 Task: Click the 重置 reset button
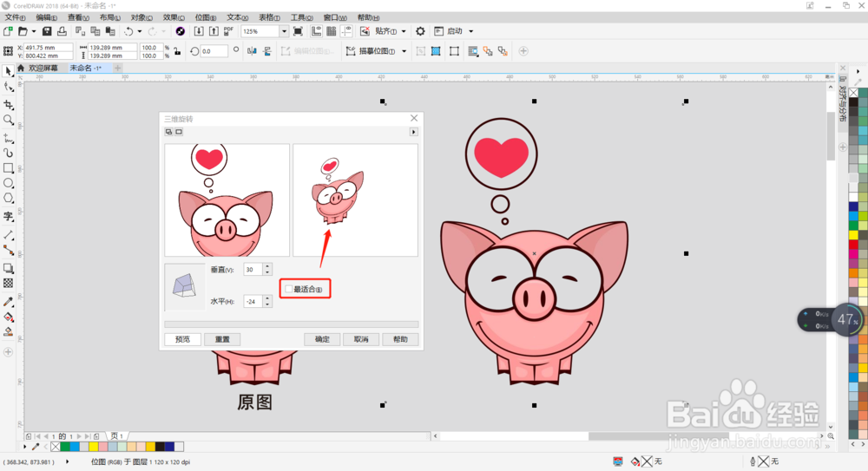pyautogui.click(x=222, y=339)
